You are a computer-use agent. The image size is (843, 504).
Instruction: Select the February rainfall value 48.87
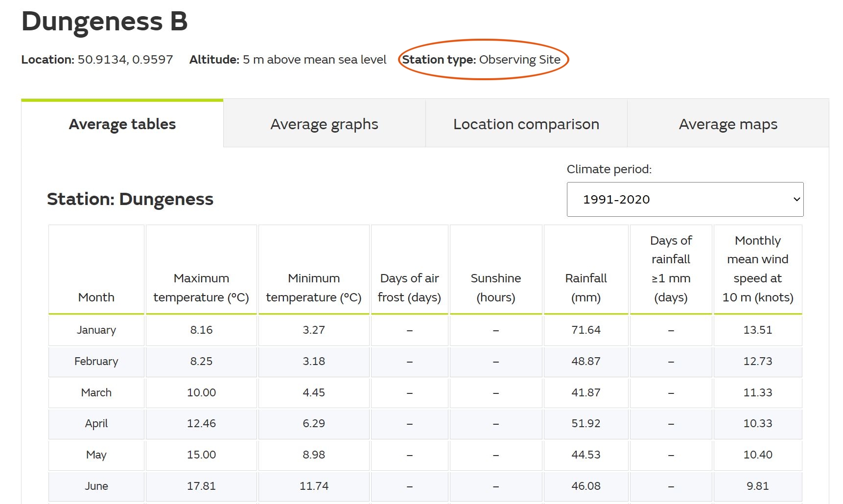[585, 361]
